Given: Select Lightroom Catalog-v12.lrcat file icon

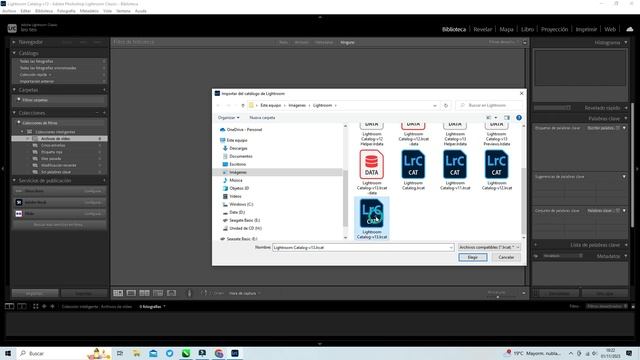Looking at the screenshot, I should pyautogui.click(x=496, y=164).
